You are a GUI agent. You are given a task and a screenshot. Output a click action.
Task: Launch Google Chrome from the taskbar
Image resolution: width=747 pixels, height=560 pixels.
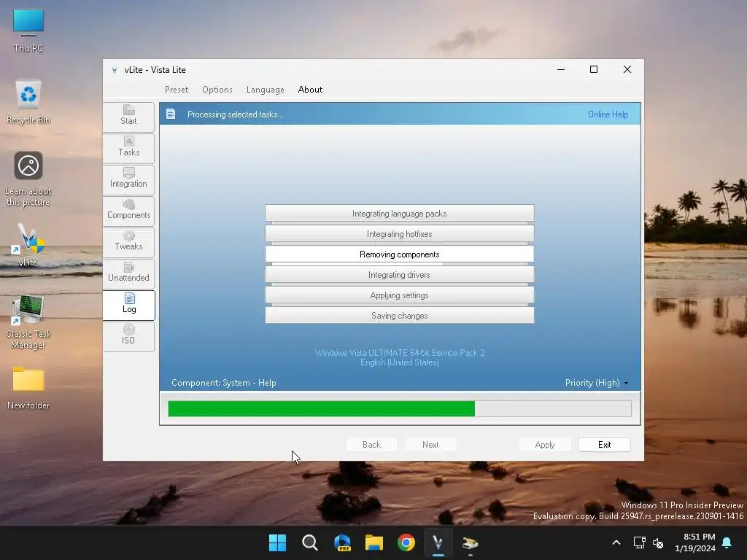tap(406, 542)
